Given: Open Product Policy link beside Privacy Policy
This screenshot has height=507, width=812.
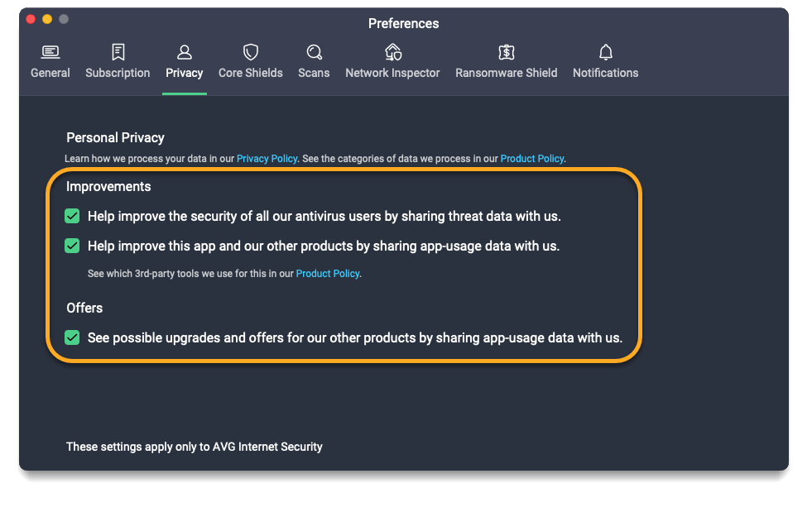Looking at the screenshot, I should pyautogui.click(x=531, y=158).
